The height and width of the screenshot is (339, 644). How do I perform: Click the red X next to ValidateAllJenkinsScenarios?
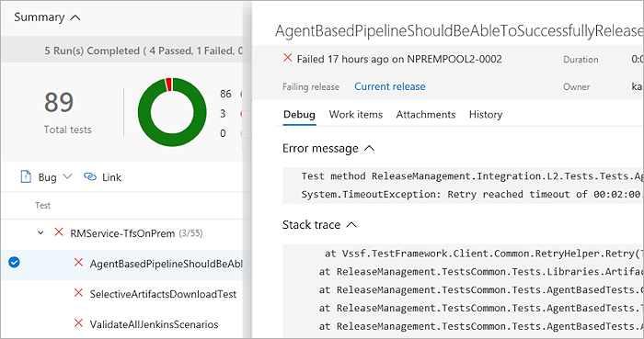[x=78, y=323]
